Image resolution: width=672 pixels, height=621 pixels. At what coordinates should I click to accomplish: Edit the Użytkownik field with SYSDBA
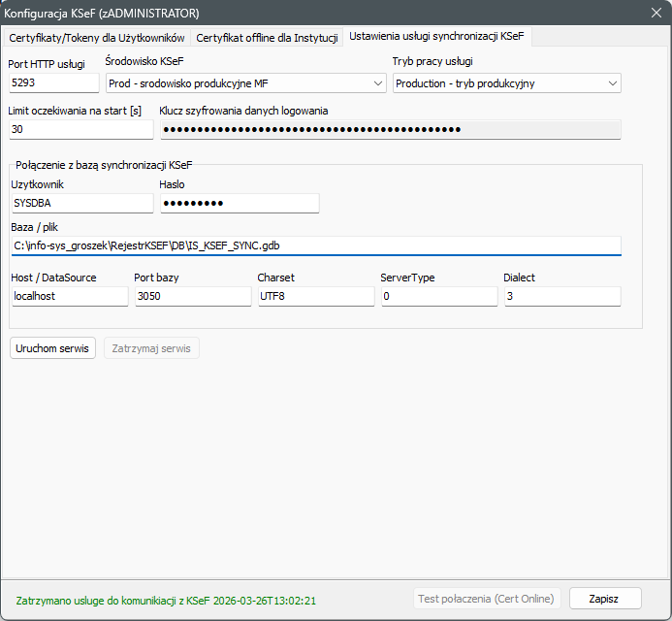(81, 204)
